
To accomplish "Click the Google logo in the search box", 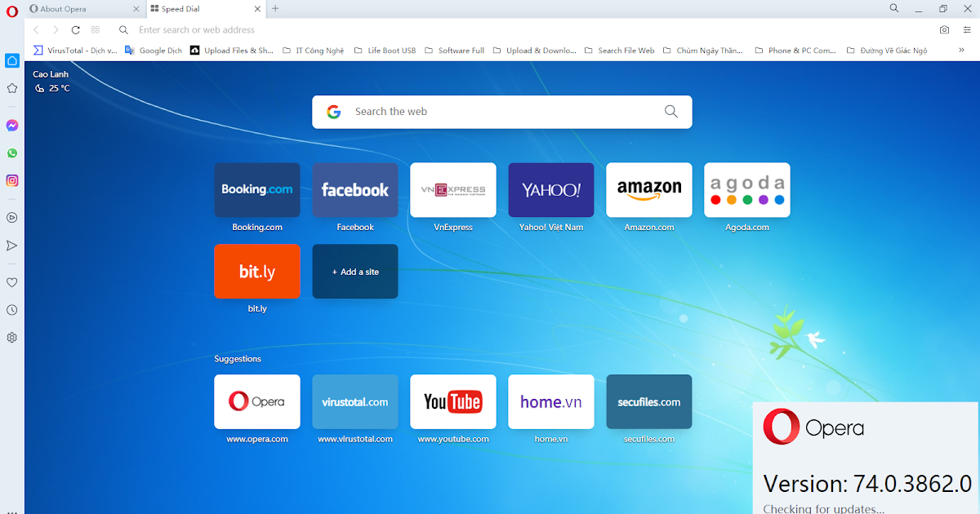I will tap(333, 112).
